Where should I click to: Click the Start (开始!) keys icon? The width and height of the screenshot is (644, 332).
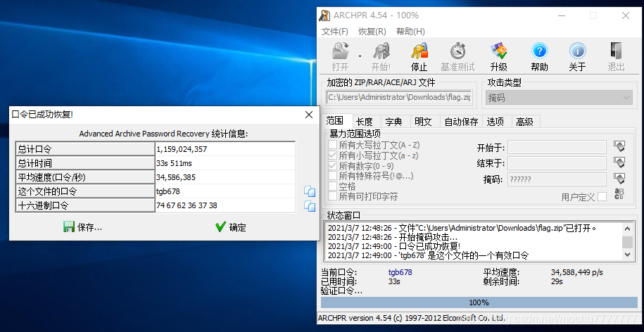coord(381,52)
